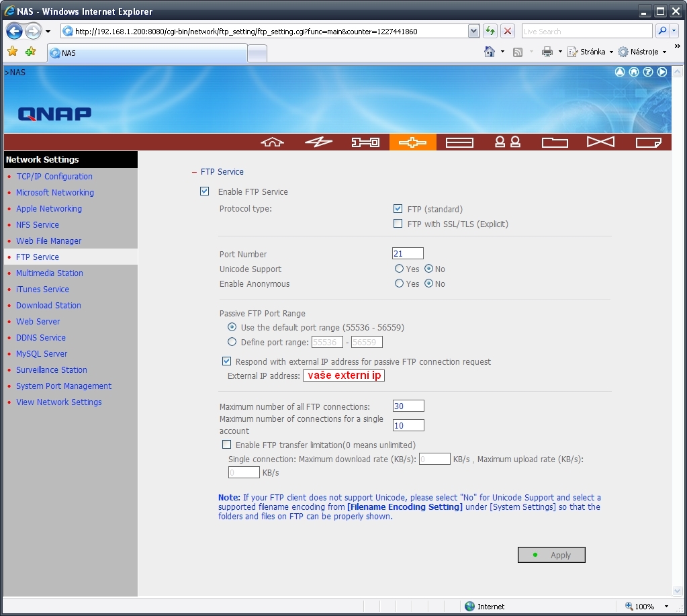Expand the Home icon dropdown arrow
687x616 pixels.
(x=502, y=52)
